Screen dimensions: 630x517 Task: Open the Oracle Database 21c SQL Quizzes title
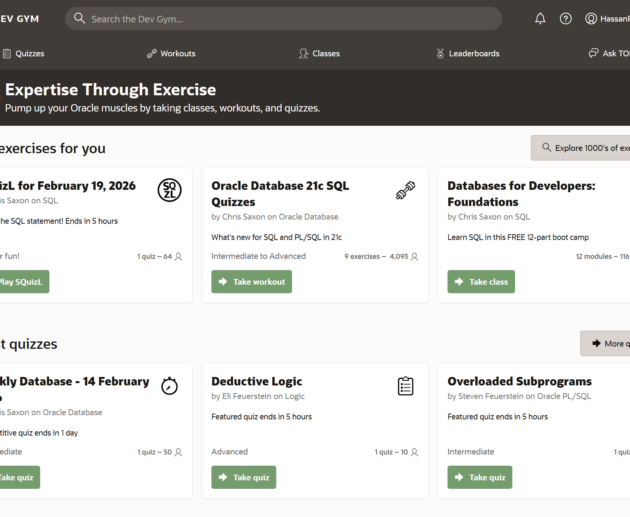coord(280,194)
